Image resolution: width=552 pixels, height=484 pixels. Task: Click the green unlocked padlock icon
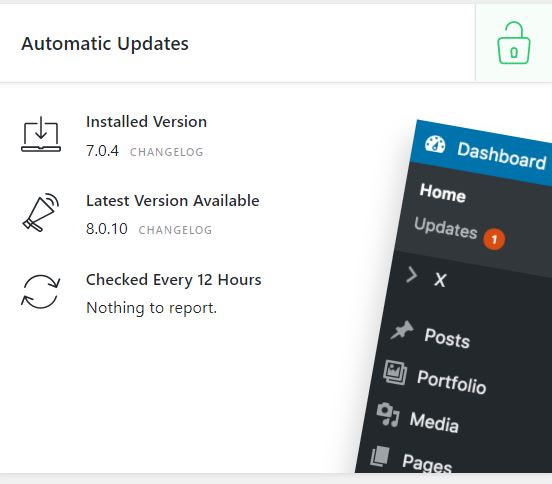pyautogui.click(x=514, y=43)
